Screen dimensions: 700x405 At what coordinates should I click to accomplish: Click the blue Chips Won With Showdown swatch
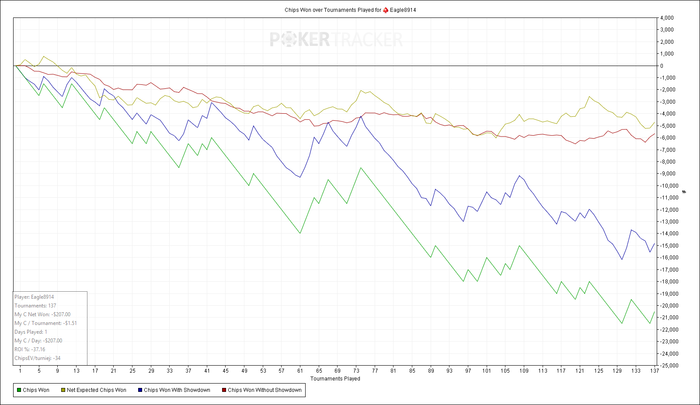140,390
